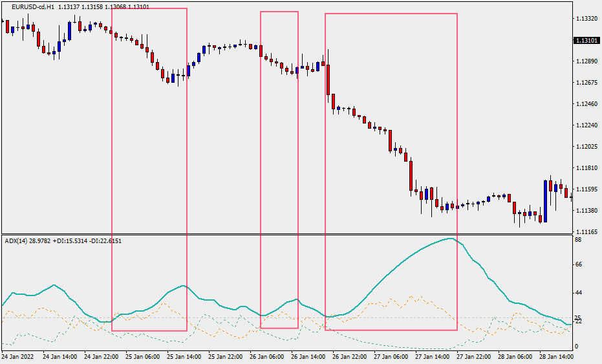Click the 28 Jan 14:00 time label
This screenshot has height=364, width=602.
coord(558,356)
